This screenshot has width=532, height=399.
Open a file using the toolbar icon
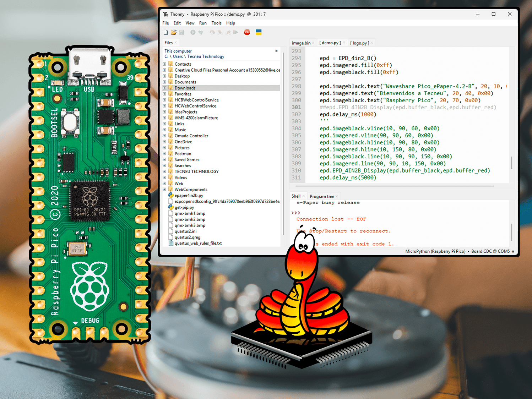tap(174, 32)
